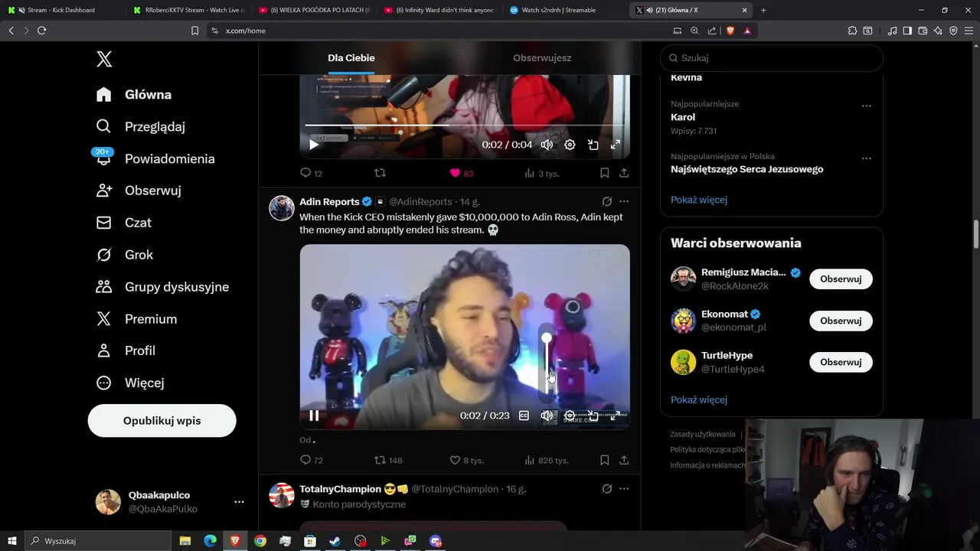Expand Adin video to fullscreen

point(615,416)
